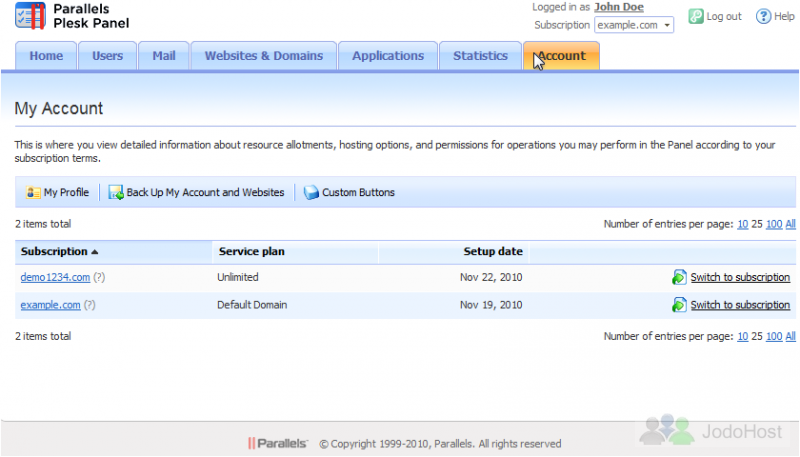
Task: Show All entries above the table
Action: click(x=790, y=224)
